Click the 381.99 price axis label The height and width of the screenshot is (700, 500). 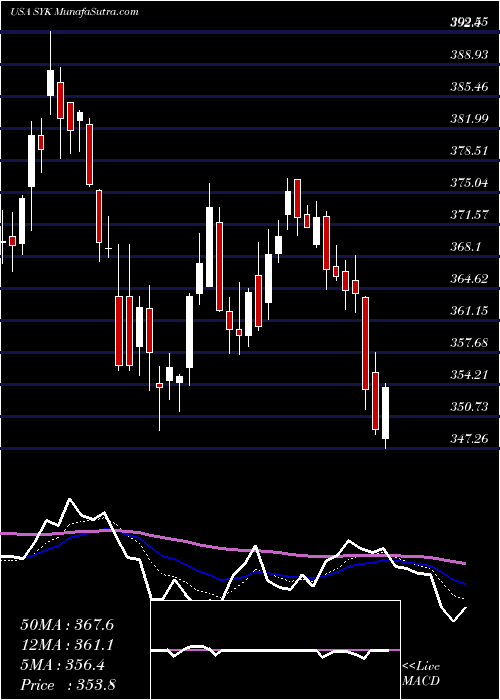coord(468,119)
